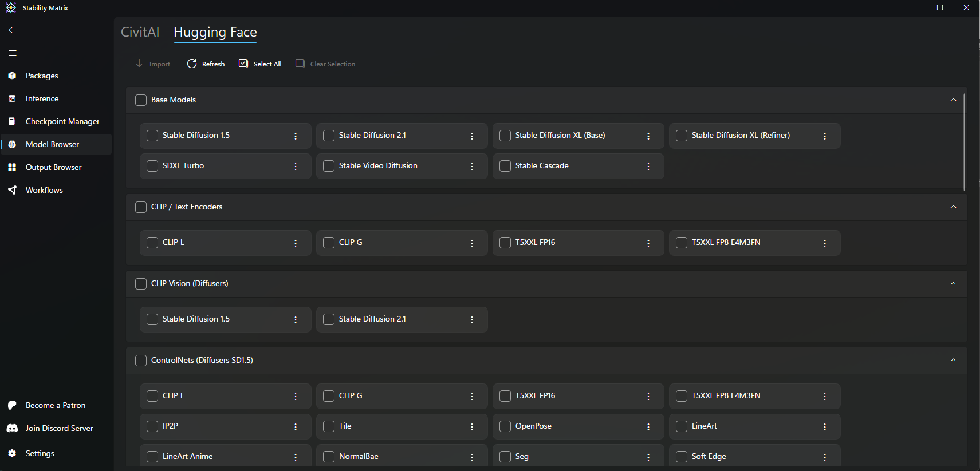Image resolution: width=980 pixels, height=471 pixels.
Task: Open more options for Stable Cascade
Action: [x=648, y=167]
